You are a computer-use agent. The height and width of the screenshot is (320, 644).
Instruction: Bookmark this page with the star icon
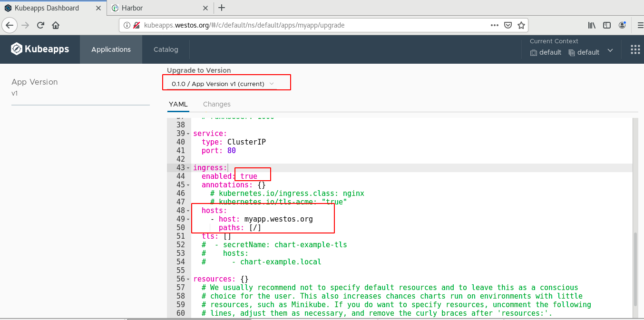coord(521,25)
